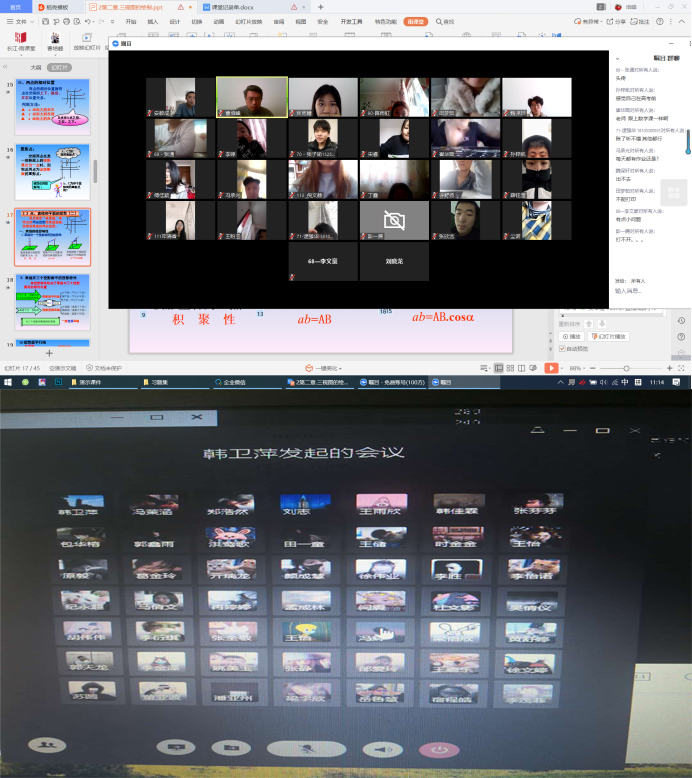Viewport: 692px width, 778px height.
Task: Adjust the zoom slider in status bar
Action: click(x=626, y=368)
